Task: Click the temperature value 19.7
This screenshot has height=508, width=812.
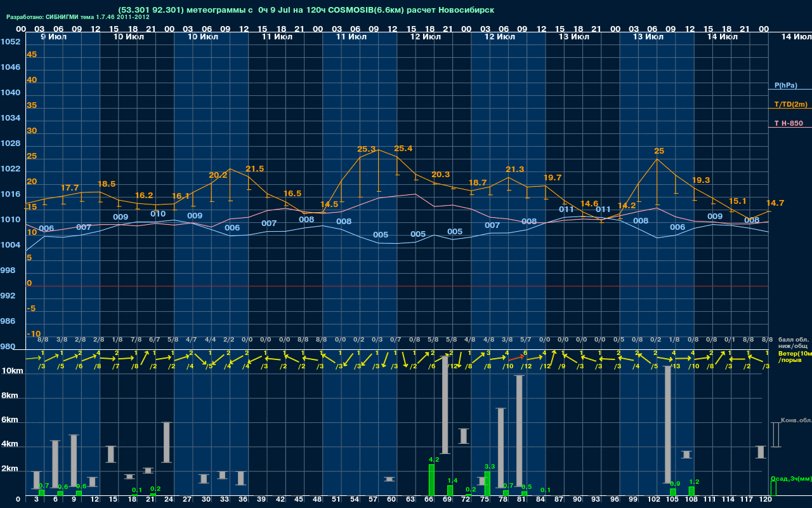Action: [x=553, y=177]
